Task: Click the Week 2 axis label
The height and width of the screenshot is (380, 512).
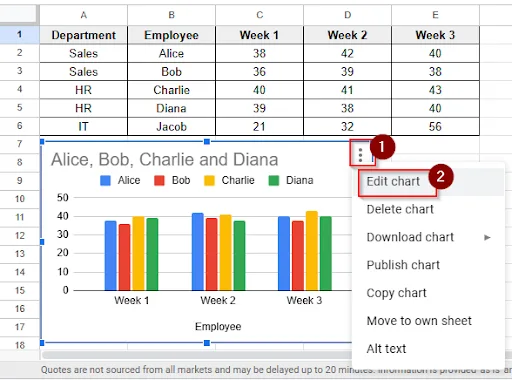Action: pyautogui.click(x=218, y=300)
